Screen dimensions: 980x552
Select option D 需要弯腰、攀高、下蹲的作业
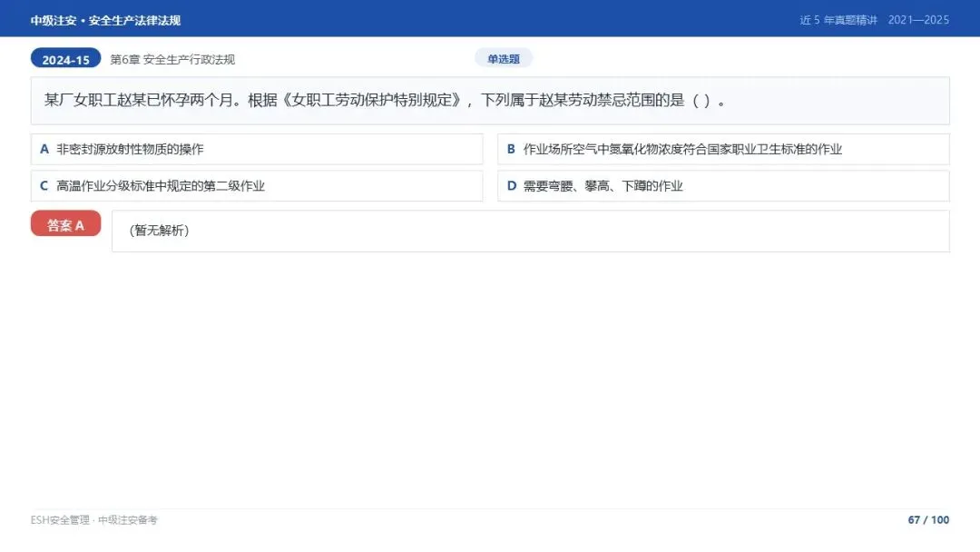point(724,186)
